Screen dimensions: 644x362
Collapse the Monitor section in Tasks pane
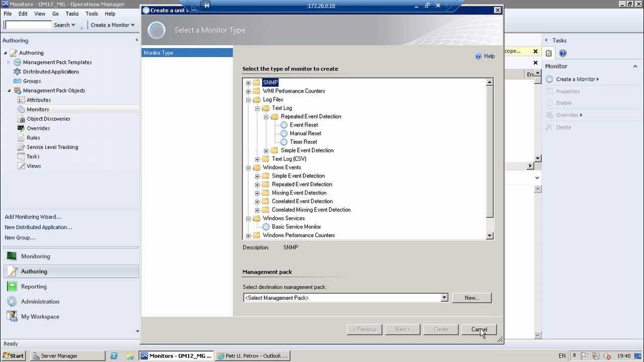click(635, 66)
